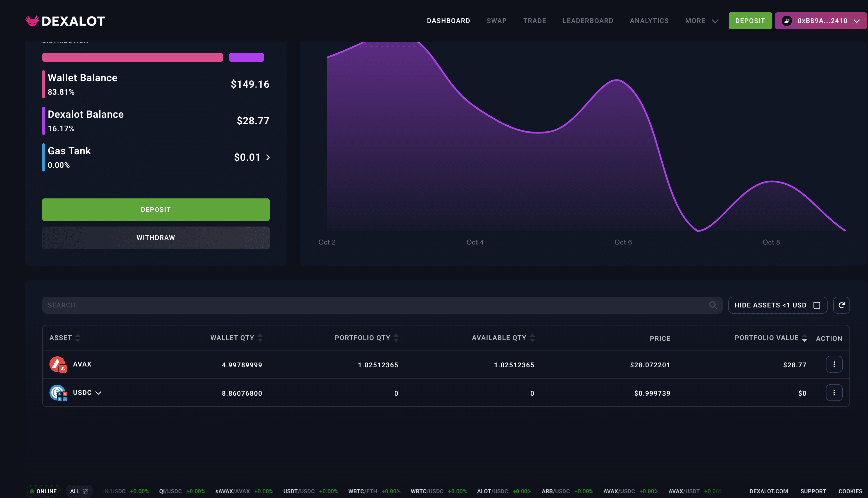Sort table by Wallet Qty
868x498 pixels.
point(260,338)
